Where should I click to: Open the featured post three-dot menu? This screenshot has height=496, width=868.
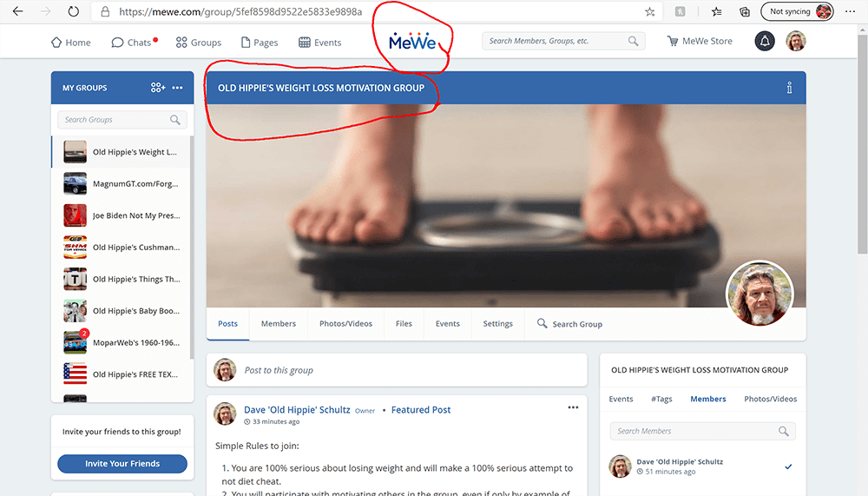point(573,407)
